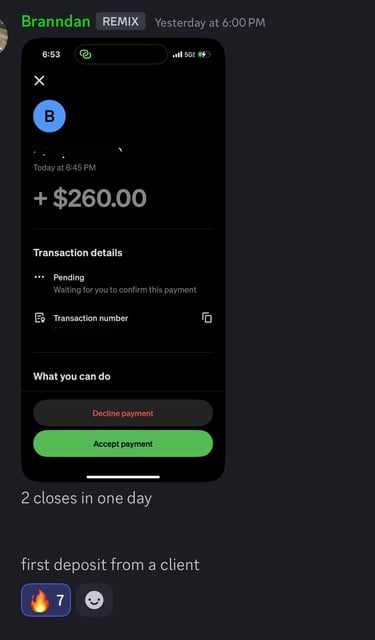
Task: Click the cellular signal bars icon
Action: 177,54
